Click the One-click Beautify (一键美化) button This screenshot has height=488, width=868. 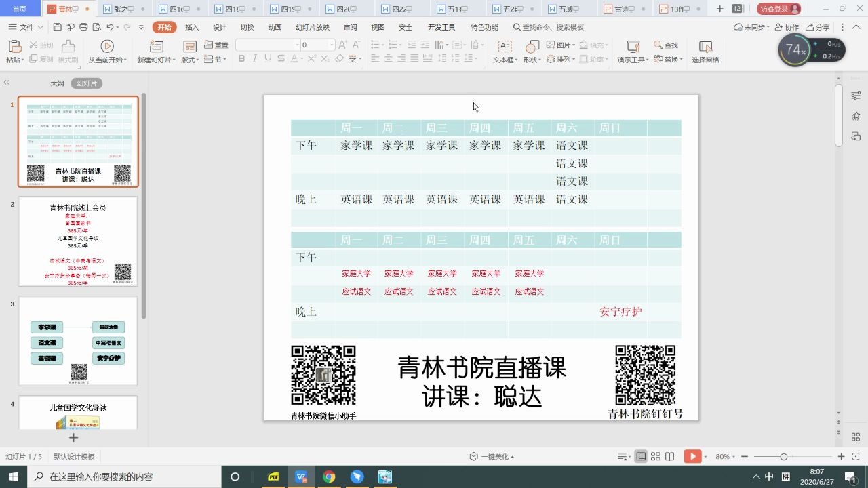[x=492, y=457]
